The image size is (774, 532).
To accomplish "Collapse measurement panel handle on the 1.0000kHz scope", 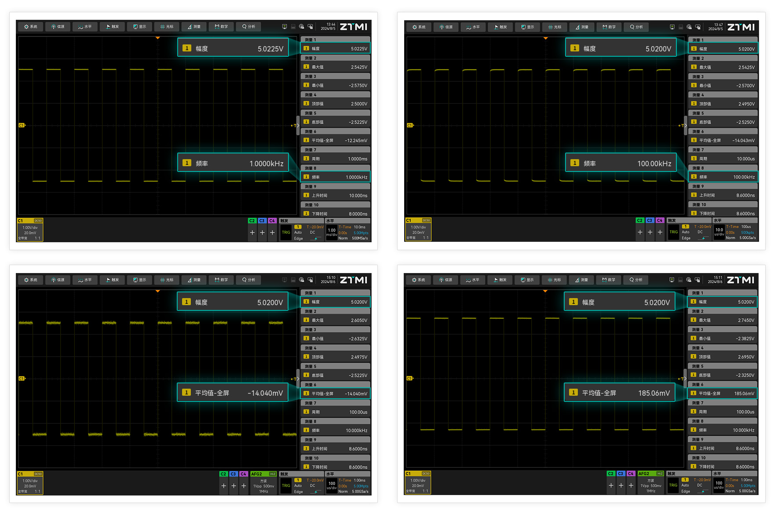I will point(298,125).
